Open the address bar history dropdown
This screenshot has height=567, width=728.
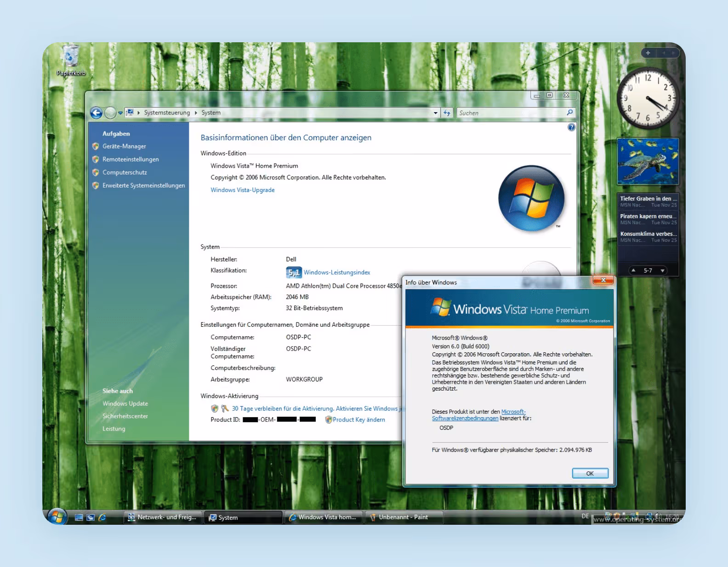435,113
